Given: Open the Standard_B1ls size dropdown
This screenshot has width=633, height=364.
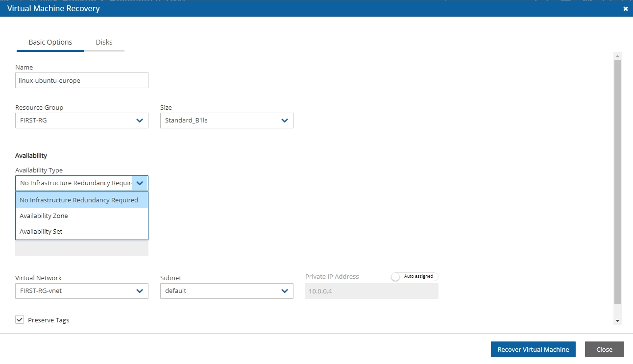Looking at the screenshot, I should point(220,121).
